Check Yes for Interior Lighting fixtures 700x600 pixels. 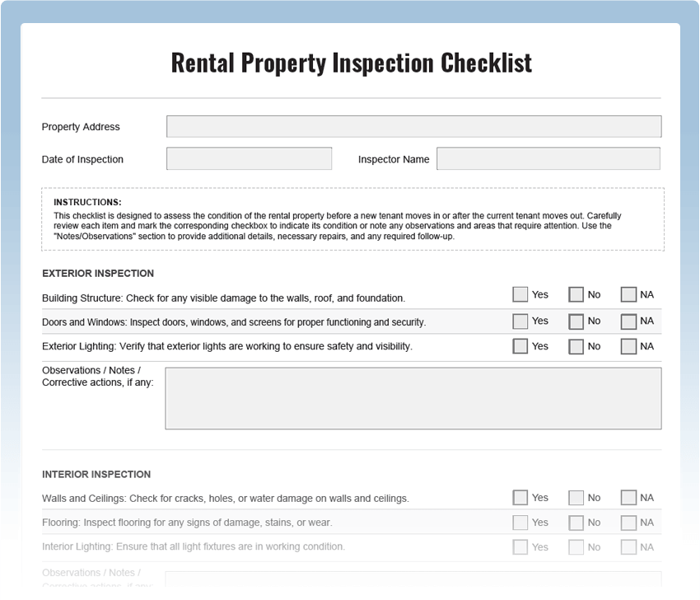[x=520, y=546]
